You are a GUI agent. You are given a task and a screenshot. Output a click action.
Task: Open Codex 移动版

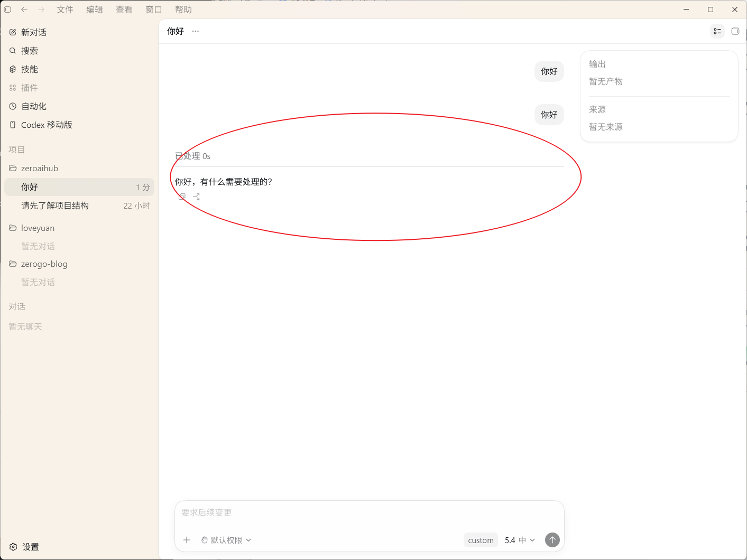pos(79,125)
